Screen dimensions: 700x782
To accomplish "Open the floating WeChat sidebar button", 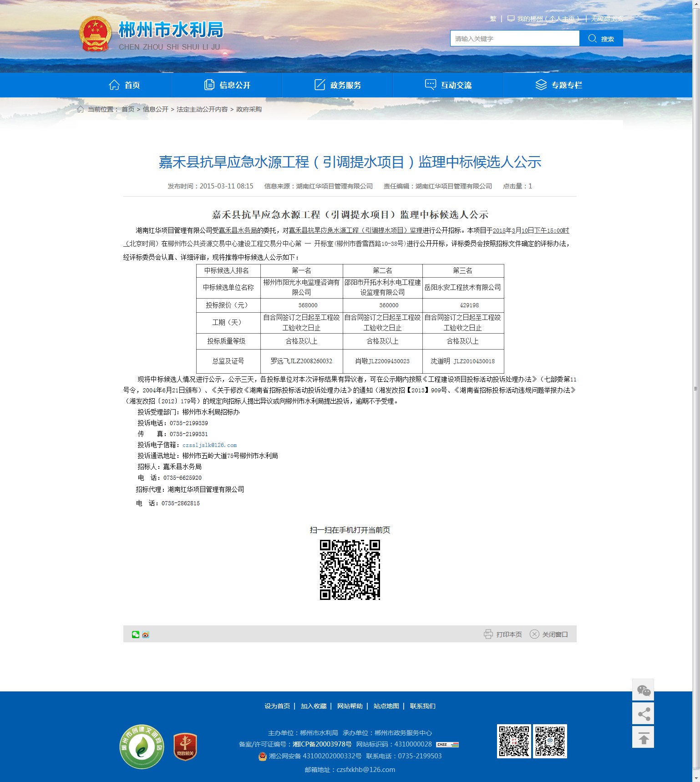I will tap(643, 691).
